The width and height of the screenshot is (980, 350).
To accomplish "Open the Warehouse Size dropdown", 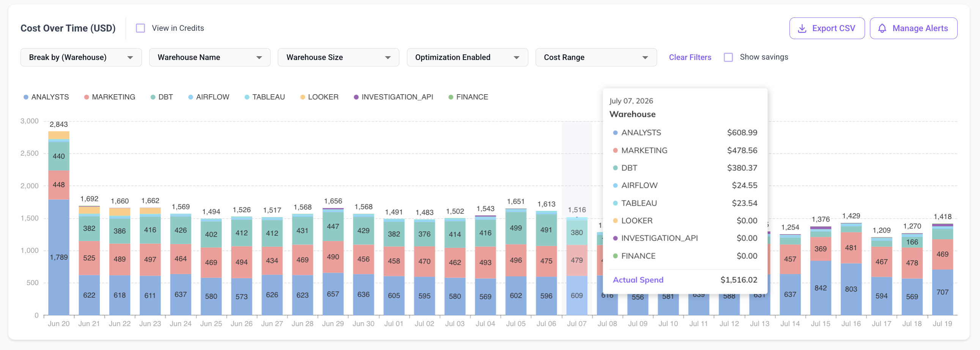I will click(338, 57).
